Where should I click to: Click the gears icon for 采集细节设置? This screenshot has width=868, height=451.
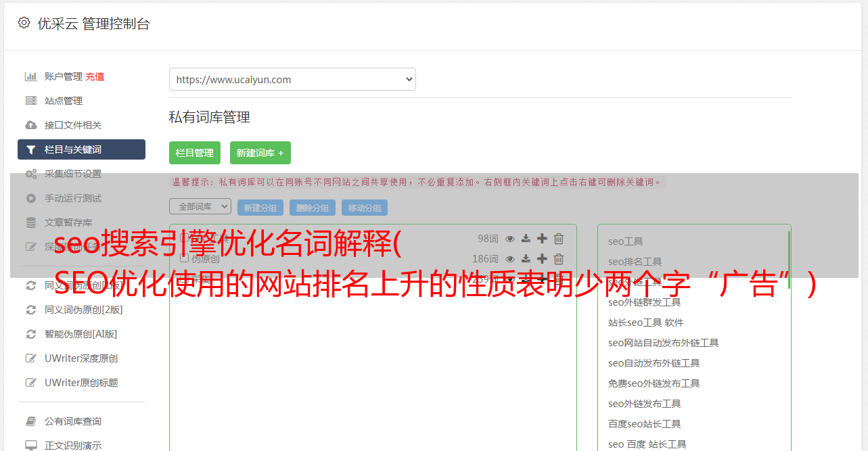point(30,174)
